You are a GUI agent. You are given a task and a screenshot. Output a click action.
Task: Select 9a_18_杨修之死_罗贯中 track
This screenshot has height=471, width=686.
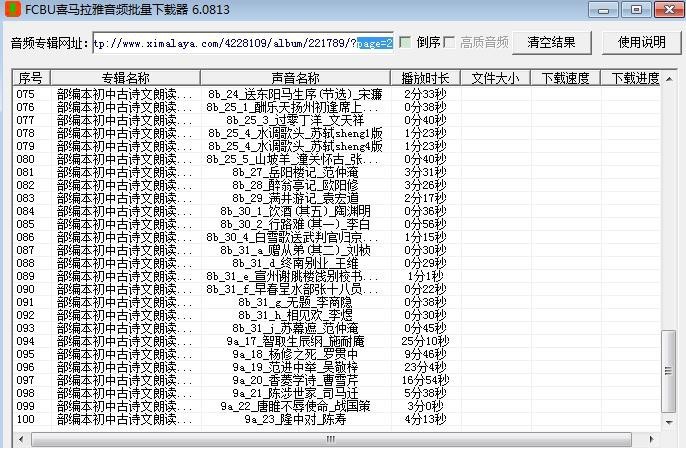pos(295,354)
